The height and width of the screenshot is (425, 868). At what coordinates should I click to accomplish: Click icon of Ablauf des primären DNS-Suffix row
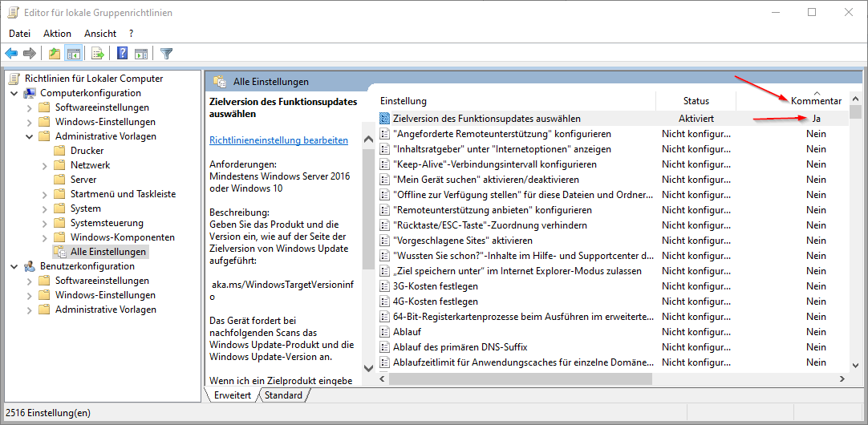point(385,347)
